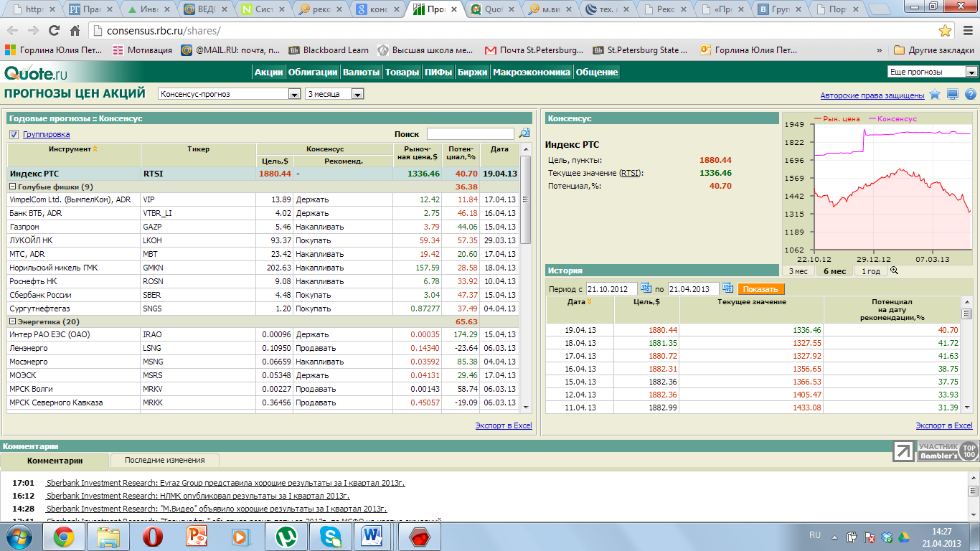Open the Макроэкономика menu item

(x=532, y=72)
